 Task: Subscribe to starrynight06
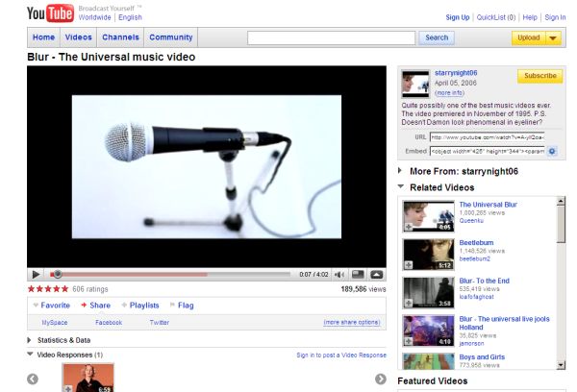click(539, 76)
